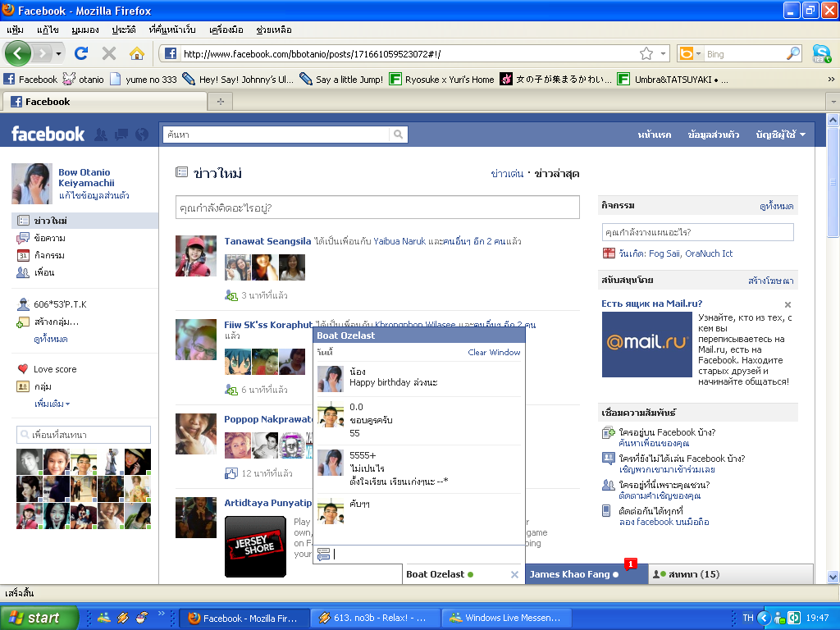Open Tanawat Seangsila's profile link
The width and height of the screenshot is (840, 630).
(267, 241)
